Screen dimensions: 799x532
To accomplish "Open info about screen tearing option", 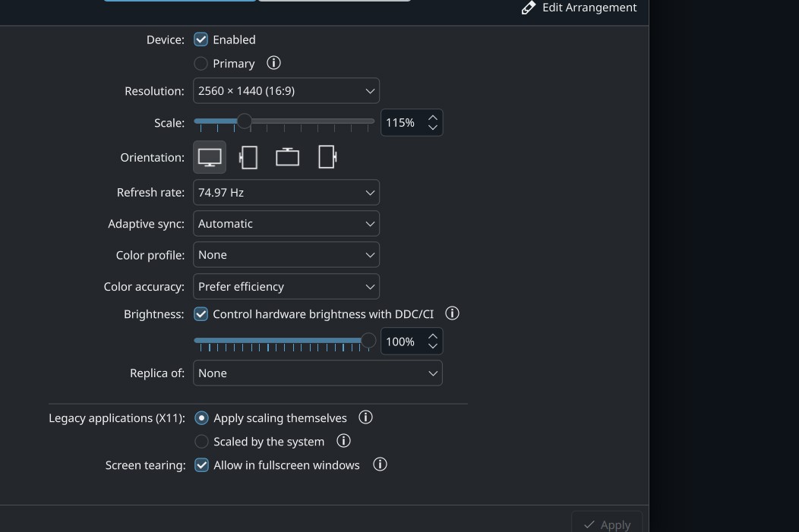I will pyautogui.click(x=380, y=464).
